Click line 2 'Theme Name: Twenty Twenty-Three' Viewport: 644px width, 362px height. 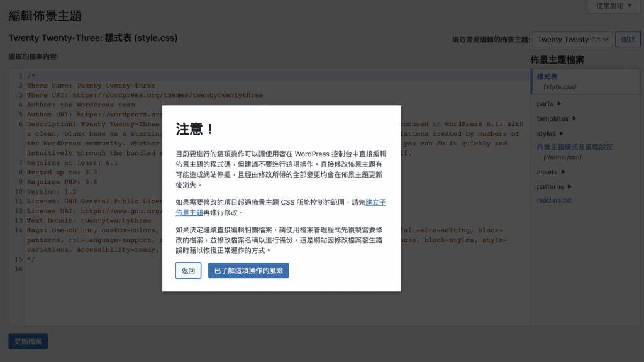coord(91,86)
